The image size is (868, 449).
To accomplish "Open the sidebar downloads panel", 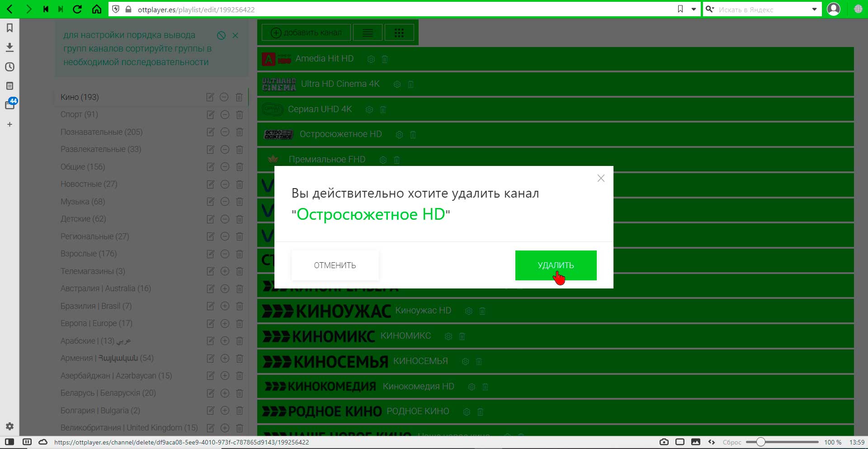I will pos(9,47).
